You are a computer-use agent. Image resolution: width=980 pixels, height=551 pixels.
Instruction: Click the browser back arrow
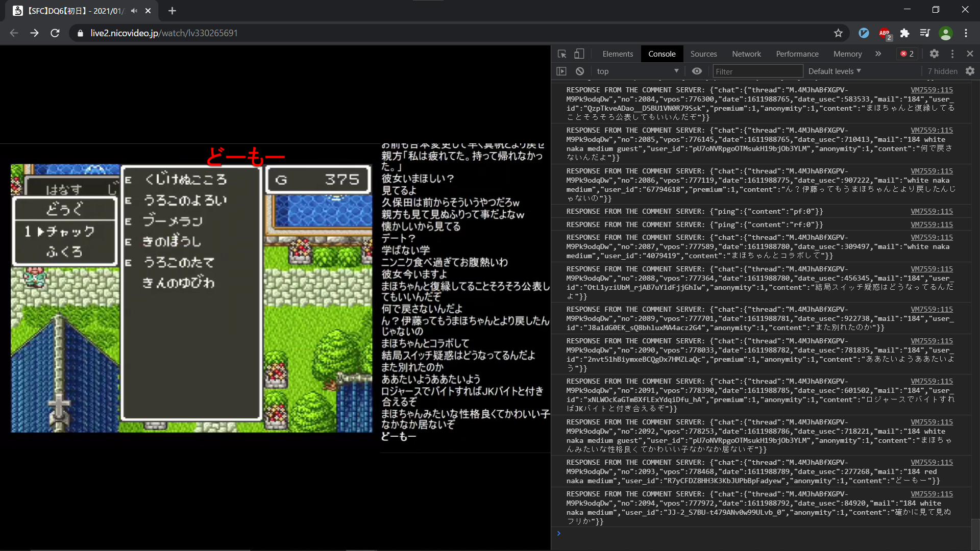pyautogui.click(x=14, y=33)
